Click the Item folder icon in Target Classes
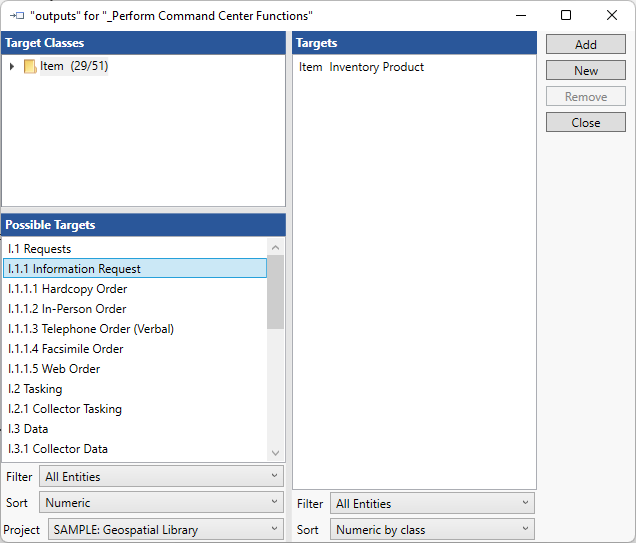The width and height of the screenshot is (636, 543). click(30, 67)
